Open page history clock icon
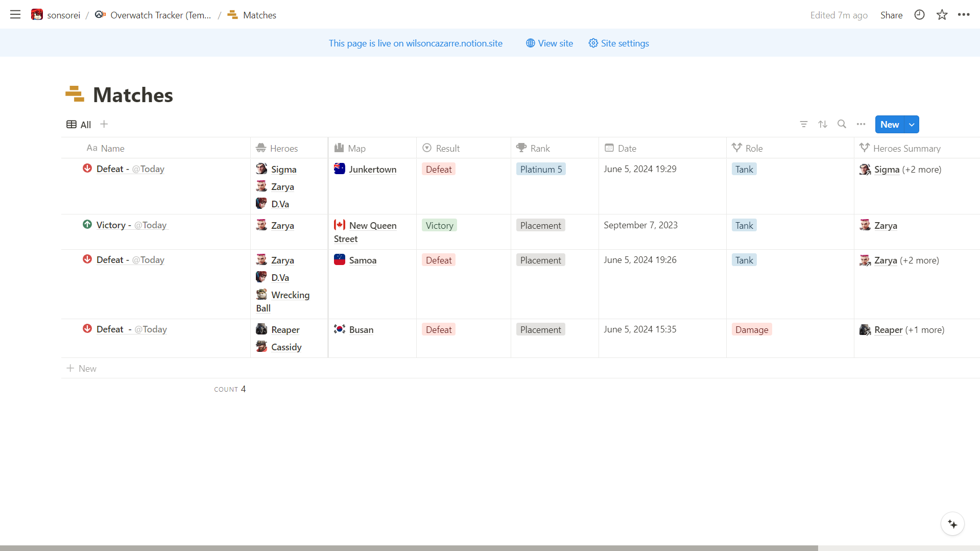Image resolution: width=980 pixels, height=551 pixels. (x=919, y=15)
